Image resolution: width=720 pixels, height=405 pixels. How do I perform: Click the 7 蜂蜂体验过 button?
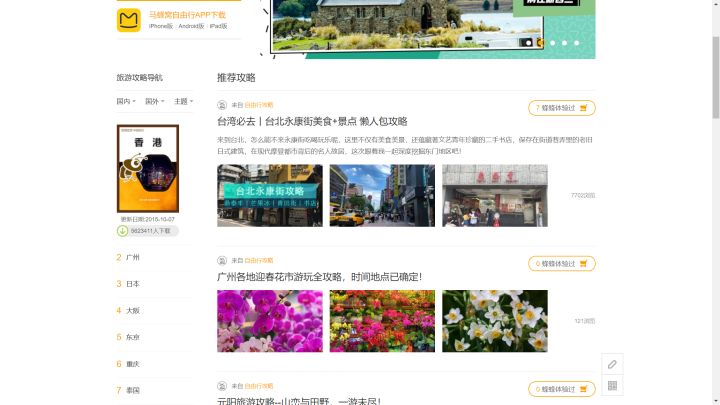pos(562,108)
